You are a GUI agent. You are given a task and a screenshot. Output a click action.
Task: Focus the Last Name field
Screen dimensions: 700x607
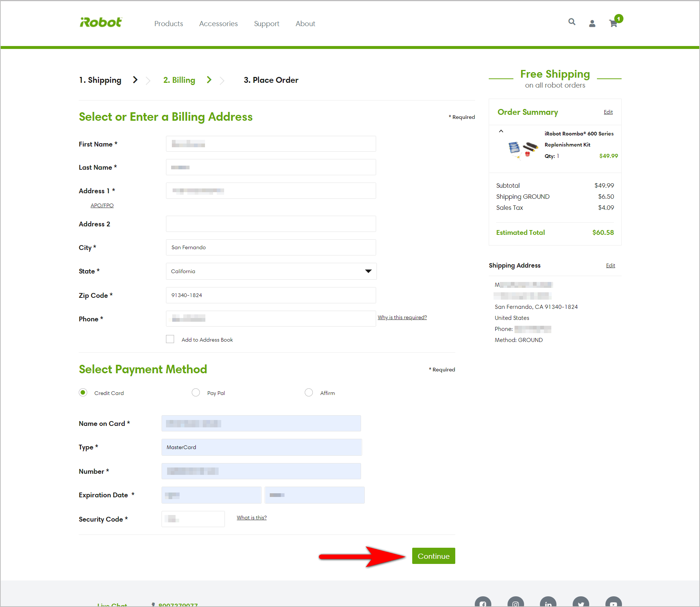[271, 167]
